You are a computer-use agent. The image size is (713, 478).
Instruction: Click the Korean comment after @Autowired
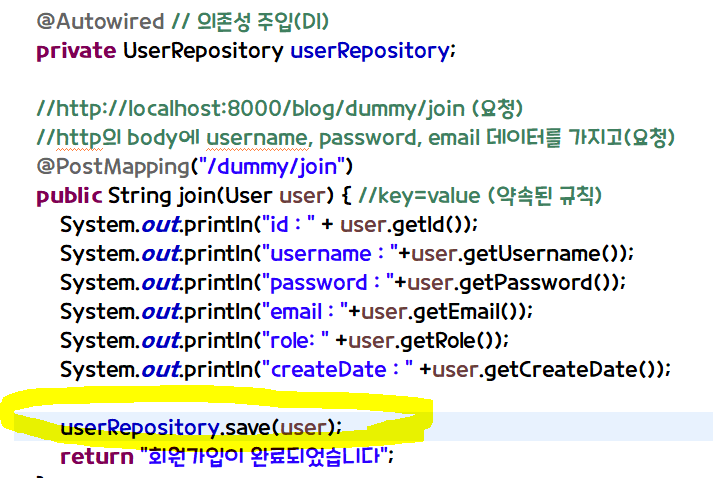pos(250,21)
